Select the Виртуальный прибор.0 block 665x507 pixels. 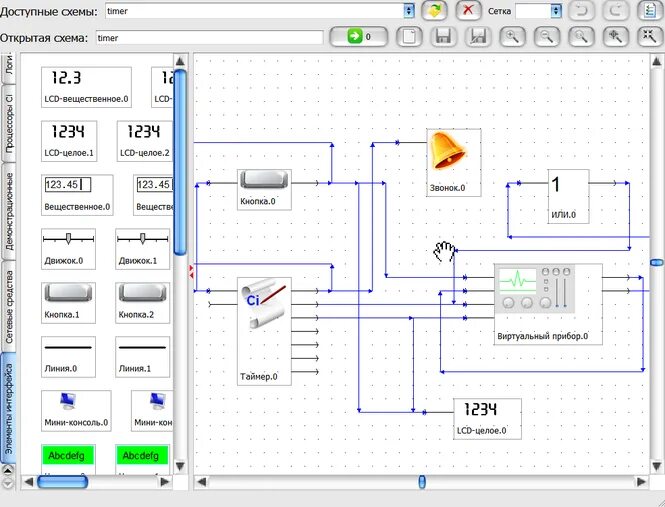[x=548, y=304]
